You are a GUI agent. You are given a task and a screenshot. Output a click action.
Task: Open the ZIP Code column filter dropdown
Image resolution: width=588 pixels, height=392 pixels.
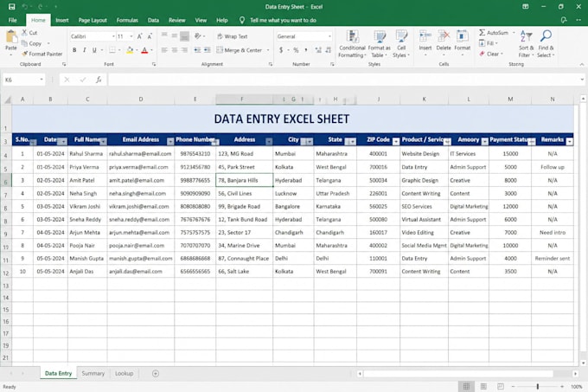point(396,141)
